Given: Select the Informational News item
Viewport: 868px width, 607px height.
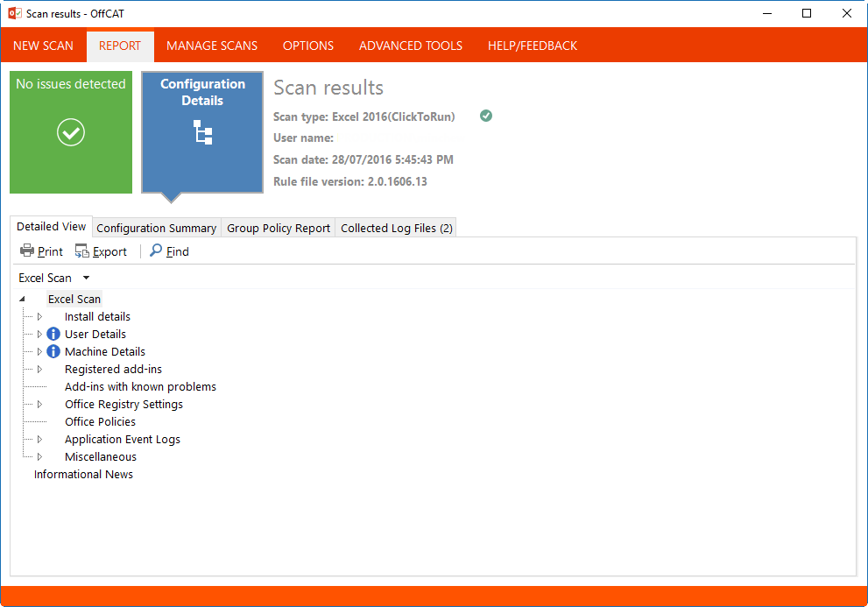Looking at the screenshot, I should (83, 474).
